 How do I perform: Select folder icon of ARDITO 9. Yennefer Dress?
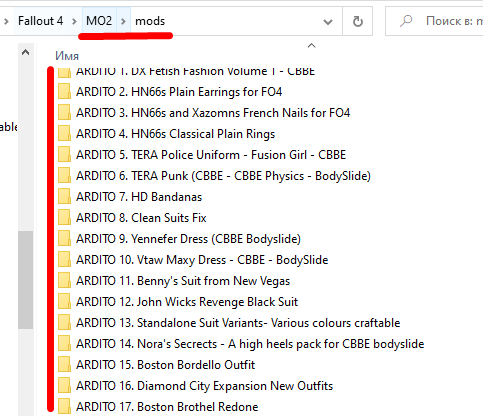64,239
